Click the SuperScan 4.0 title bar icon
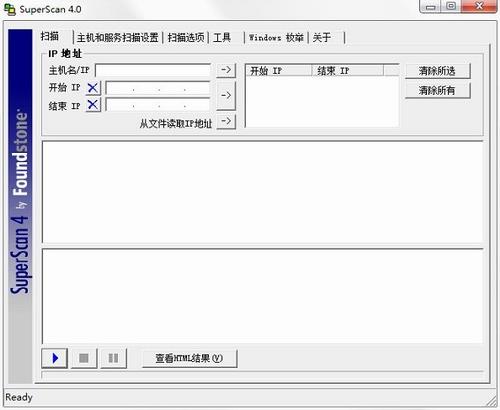Image resolution: width=500 pixels, height=410 pixels. [x=10, y=9]
